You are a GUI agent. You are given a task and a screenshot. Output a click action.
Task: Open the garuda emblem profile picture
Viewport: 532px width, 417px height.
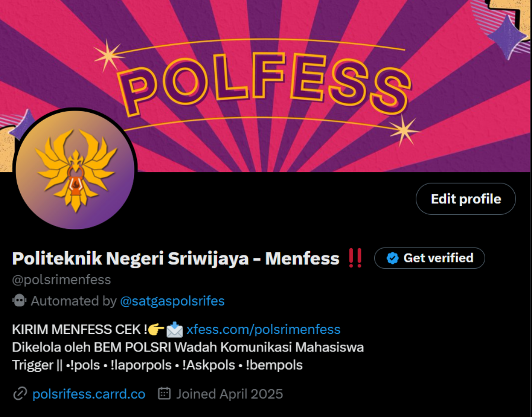point(75,169)
